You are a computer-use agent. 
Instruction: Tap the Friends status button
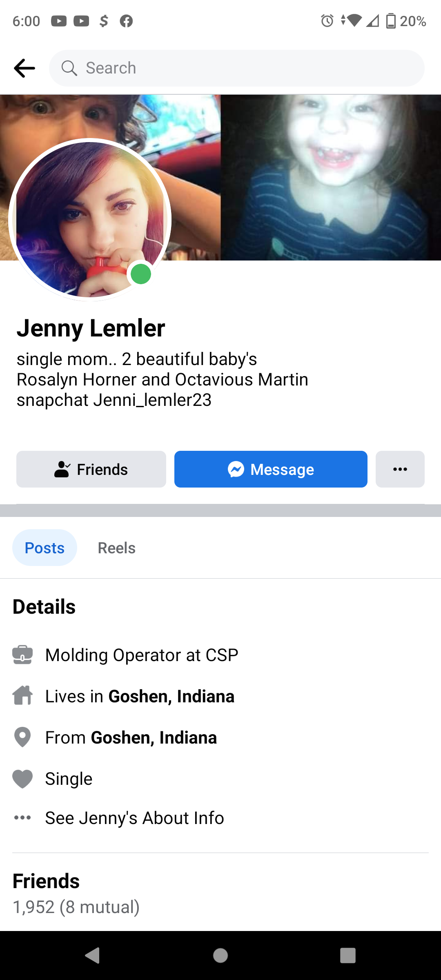point(91,469)
